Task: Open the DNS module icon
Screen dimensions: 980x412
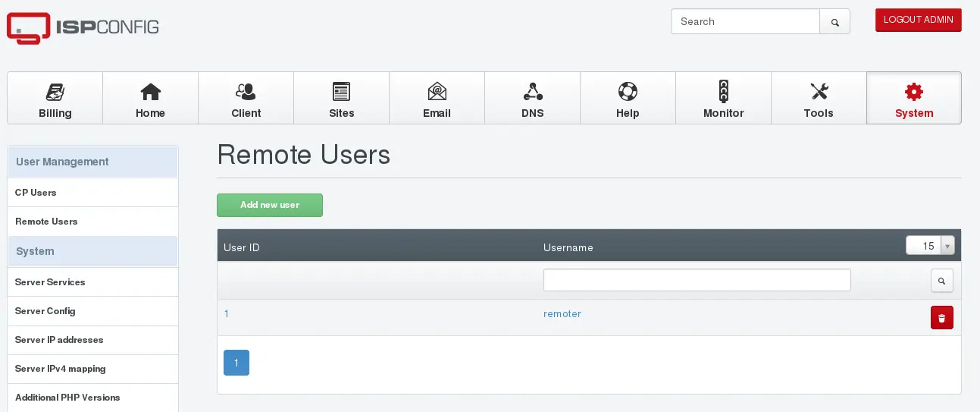Action: click(533, 92)
